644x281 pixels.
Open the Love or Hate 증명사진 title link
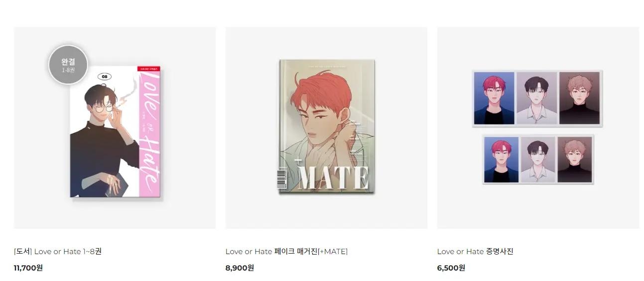click(x=475, y=252)
